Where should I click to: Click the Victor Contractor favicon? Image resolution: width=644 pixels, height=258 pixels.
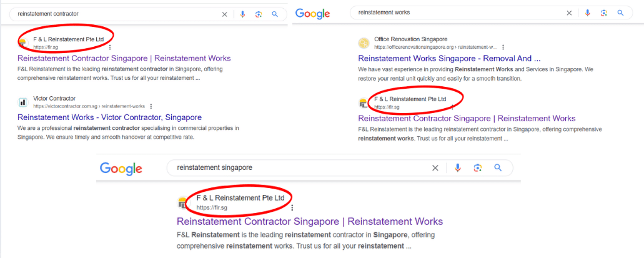23,102
